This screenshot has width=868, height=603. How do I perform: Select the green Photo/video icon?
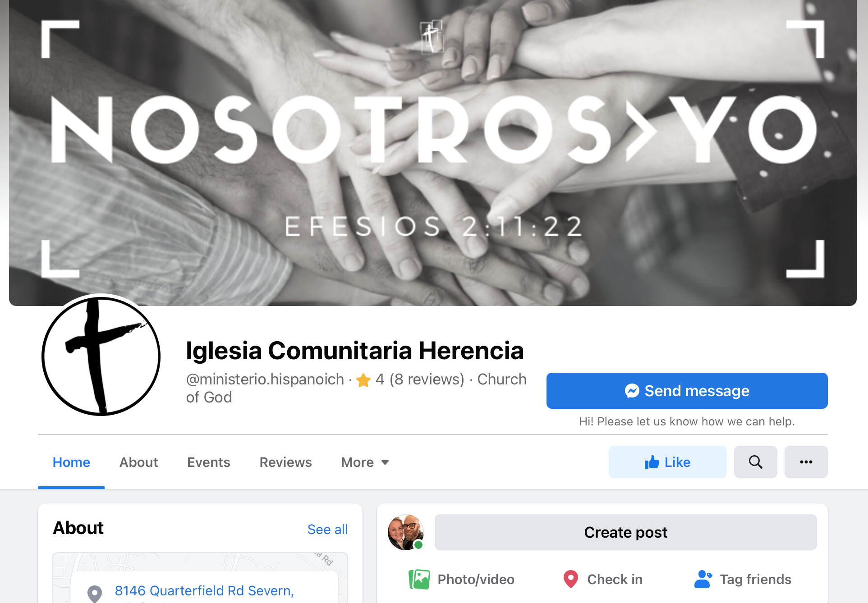[x=419, y=579]
